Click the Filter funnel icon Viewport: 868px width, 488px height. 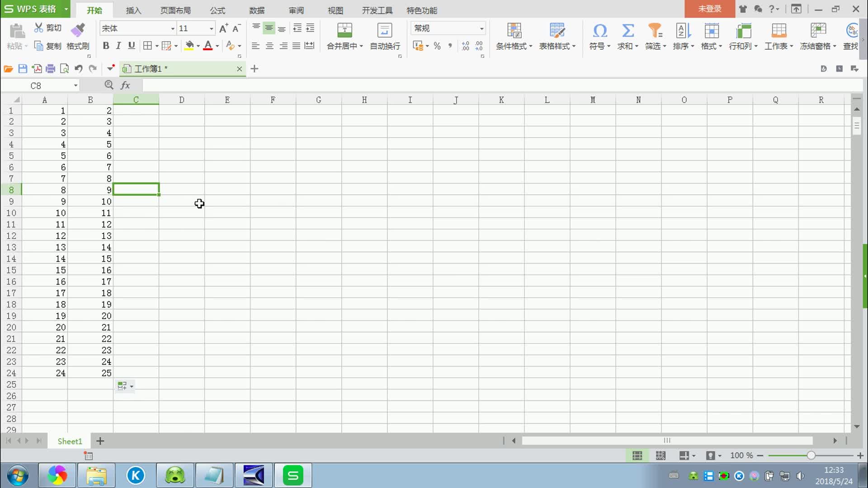click(x=655, y=30)
